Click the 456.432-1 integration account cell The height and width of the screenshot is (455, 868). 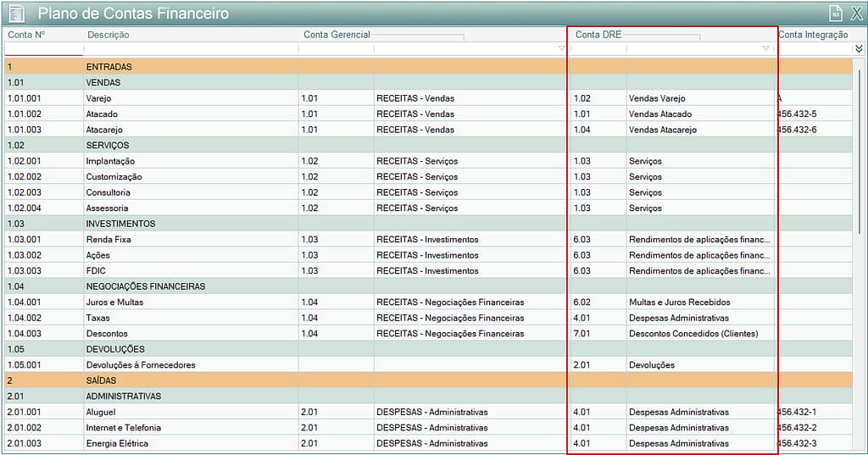pyautogui.click(x=815, y=412)
